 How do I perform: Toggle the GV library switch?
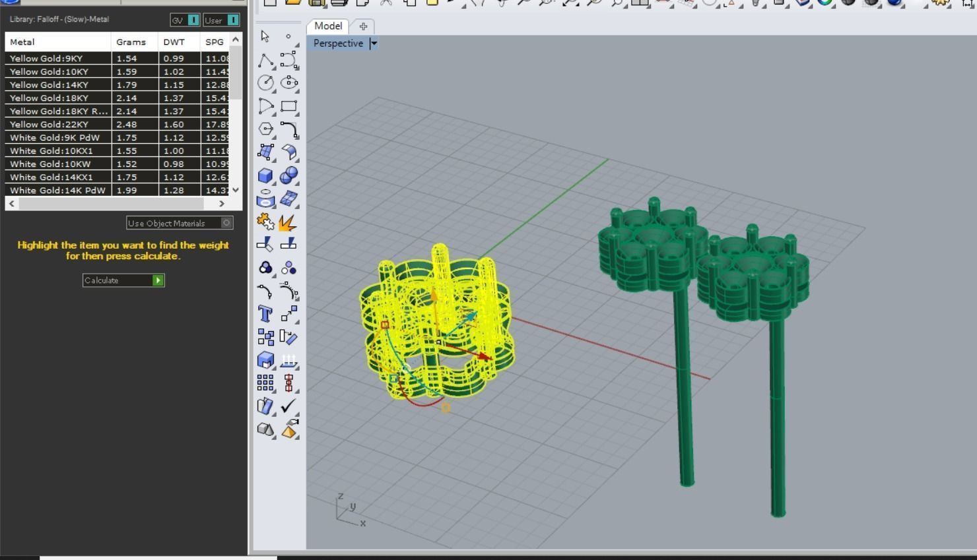point(193,20)
